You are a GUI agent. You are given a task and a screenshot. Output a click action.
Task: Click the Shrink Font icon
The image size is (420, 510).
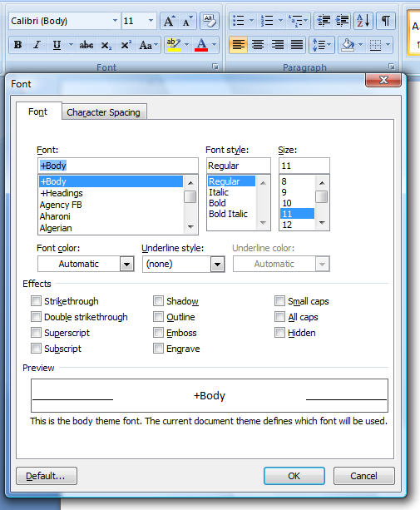[187, 21]
